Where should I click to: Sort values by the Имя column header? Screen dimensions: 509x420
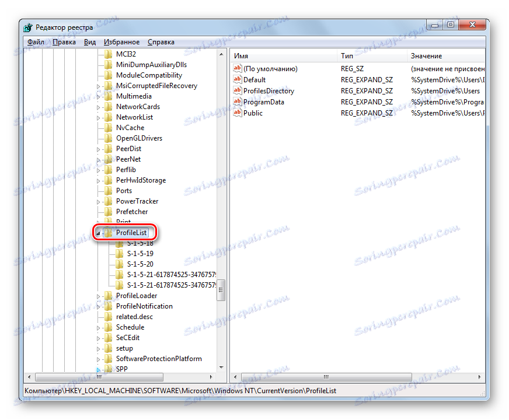(x=284, y=56)
